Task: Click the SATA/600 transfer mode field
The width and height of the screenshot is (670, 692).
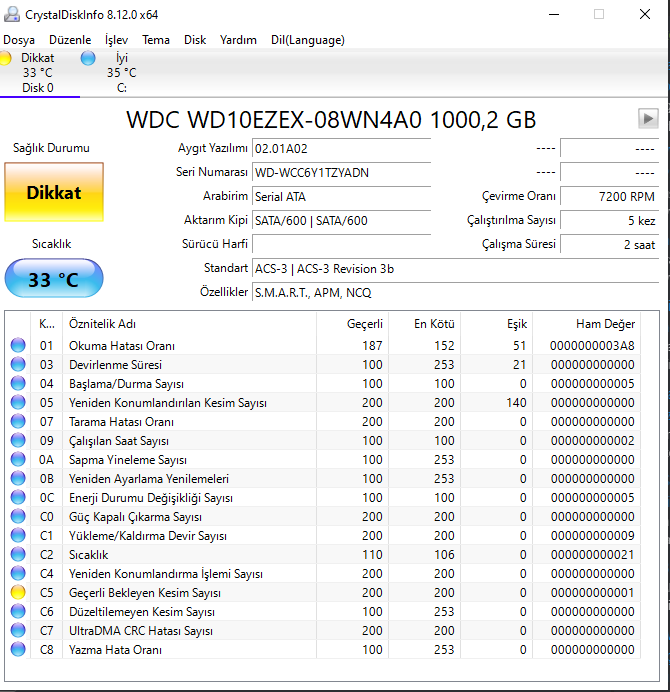Action: click(341, 220)
